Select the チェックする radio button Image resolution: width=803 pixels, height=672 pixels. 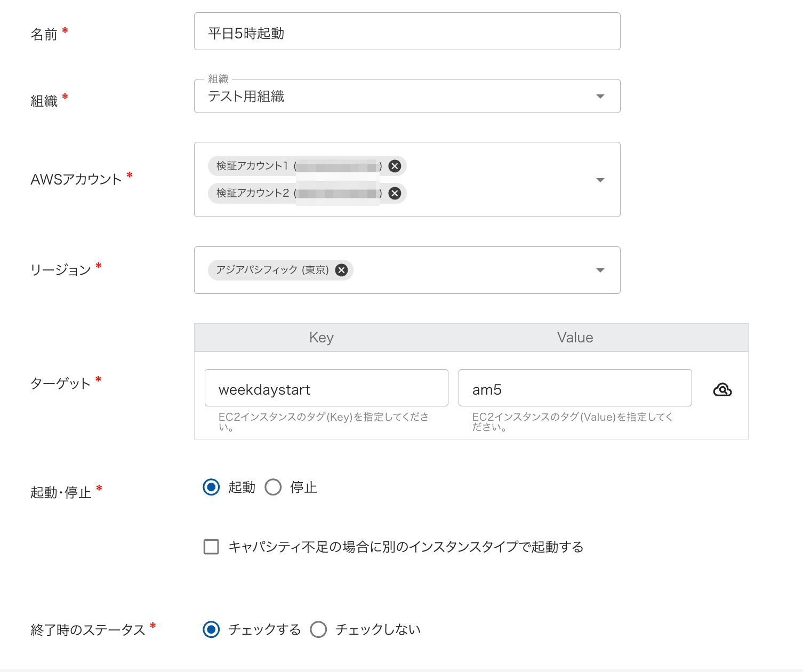[x=211, y=629]
